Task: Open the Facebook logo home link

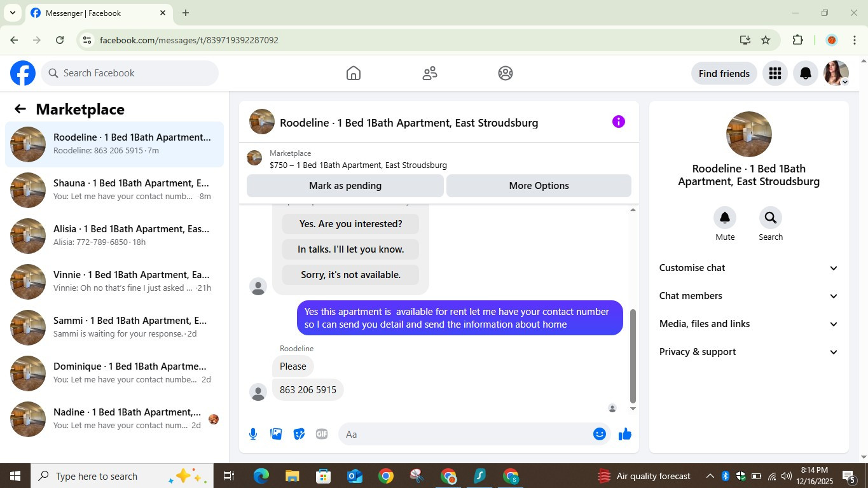Action: click(x=23, y=73)
